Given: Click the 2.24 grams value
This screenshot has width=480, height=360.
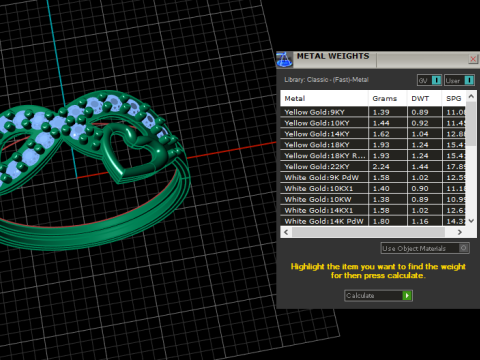Looking at the screenshot, I should pyautogui.click(x=381, y=167).
